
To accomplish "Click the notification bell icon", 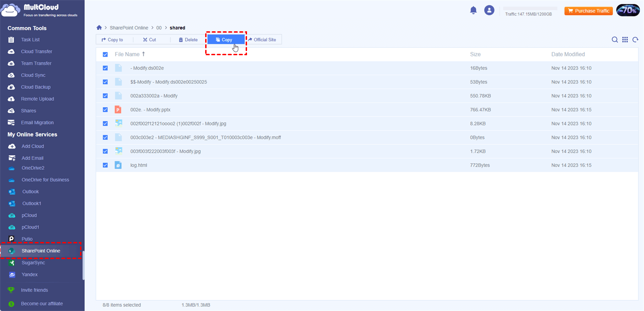I will pos(473,10).
